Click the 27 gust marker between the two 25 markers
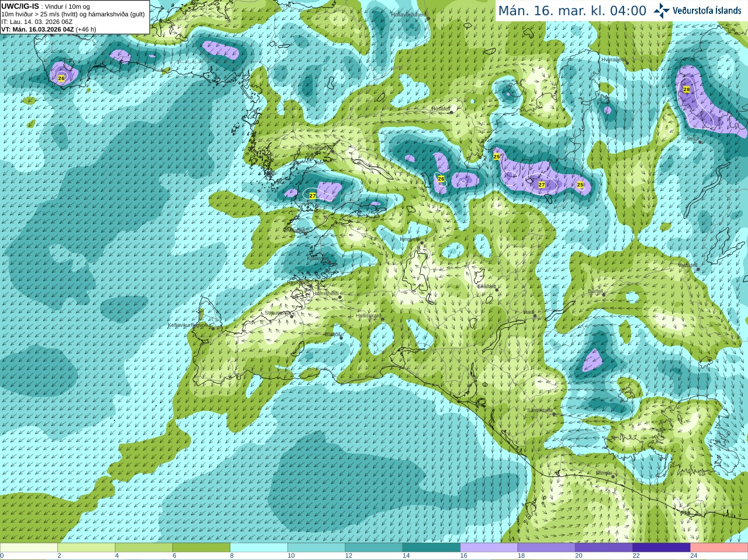Viewport: 748px width, 560px height. (x=542, y=185)
